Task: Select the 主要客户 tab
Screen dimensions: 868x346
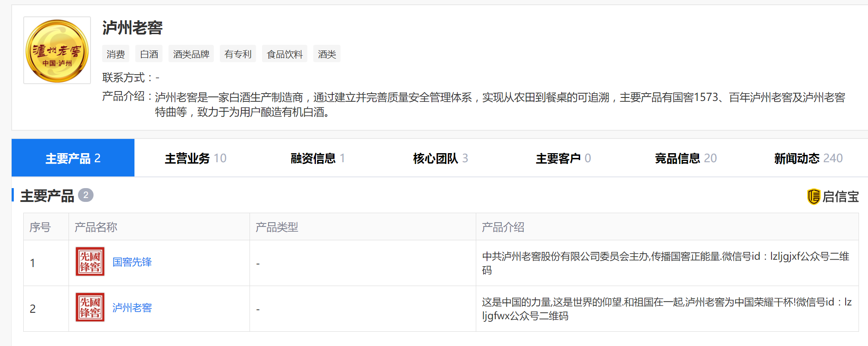Action: click(x=563, y=158)
